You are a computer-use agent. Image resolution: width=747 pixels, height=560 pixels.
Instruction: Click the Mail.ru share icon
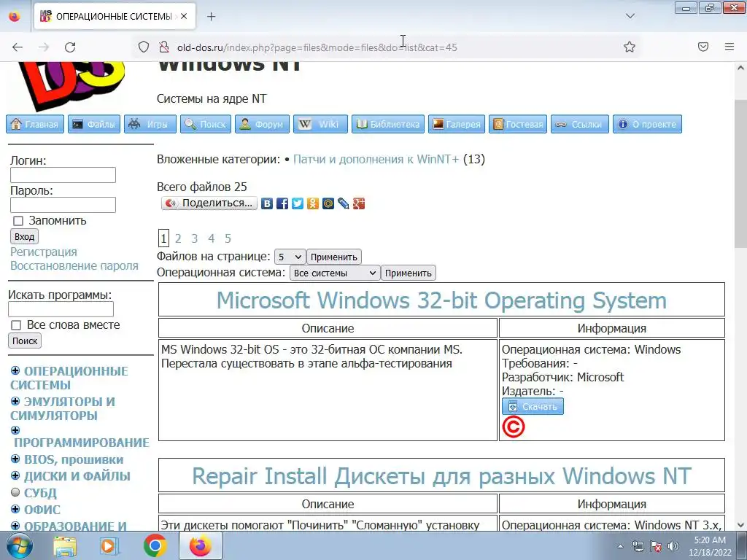click(x=328, y=204)
